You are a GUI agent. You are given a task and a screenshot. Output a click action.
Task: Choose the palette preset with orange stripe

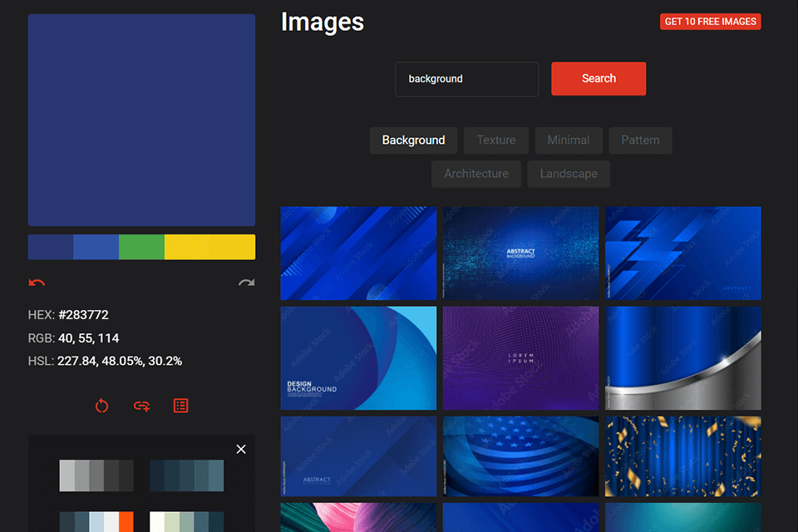point(96,522)
